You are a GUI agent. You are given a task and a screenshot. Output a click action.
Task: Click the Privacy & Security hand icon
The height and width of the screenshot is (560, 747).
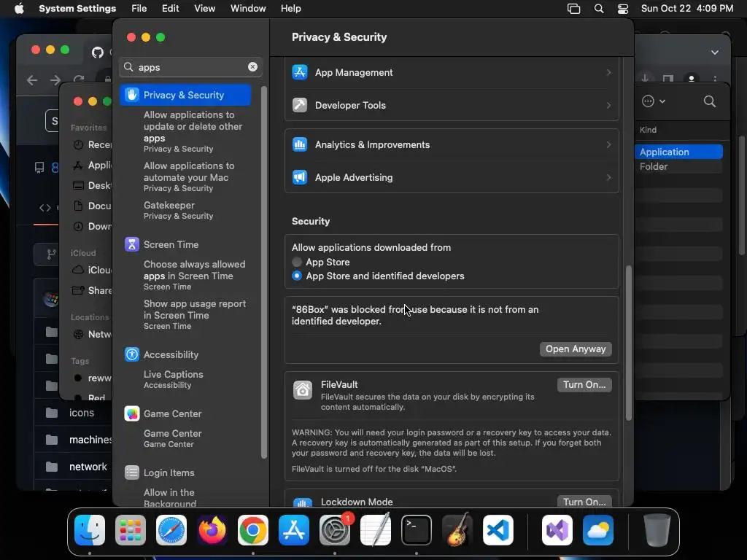point(131,95)
